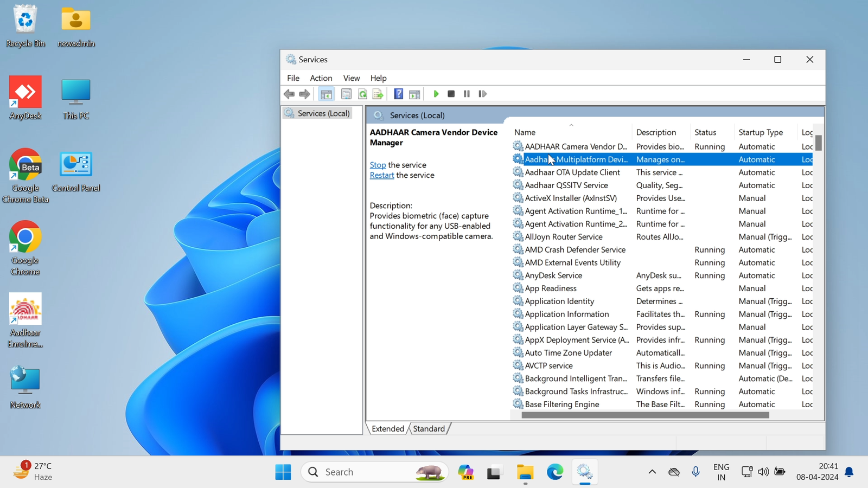Select the Application Identity service
The image size is (868, 488).
(662, 301)
